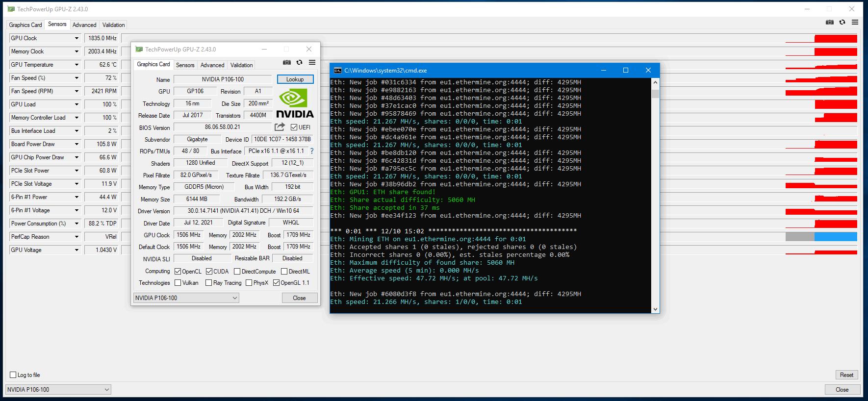Click Bandwidth value 192.2 GB/s
Image resolution: width=868 pixels, height=401 pixels.
[x=287, y=199]
